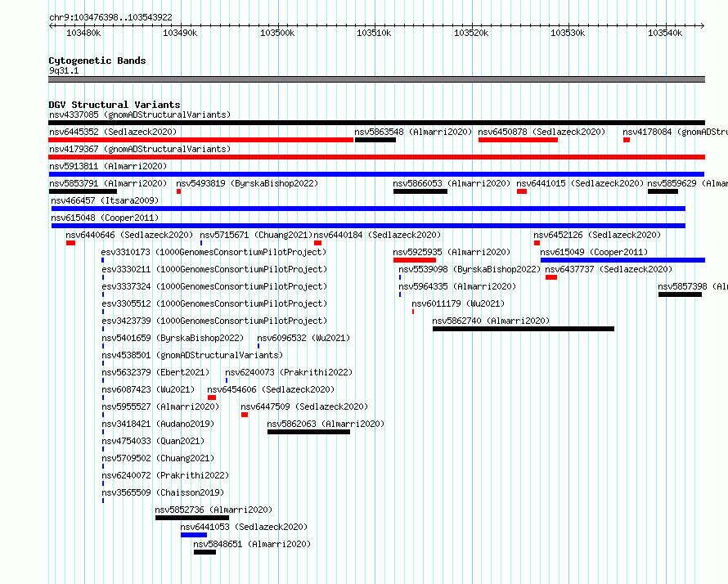Select the nsv6087423 Wu2021 variant
This screenshot has width=728, height=584.
click(x=102, y=398)
